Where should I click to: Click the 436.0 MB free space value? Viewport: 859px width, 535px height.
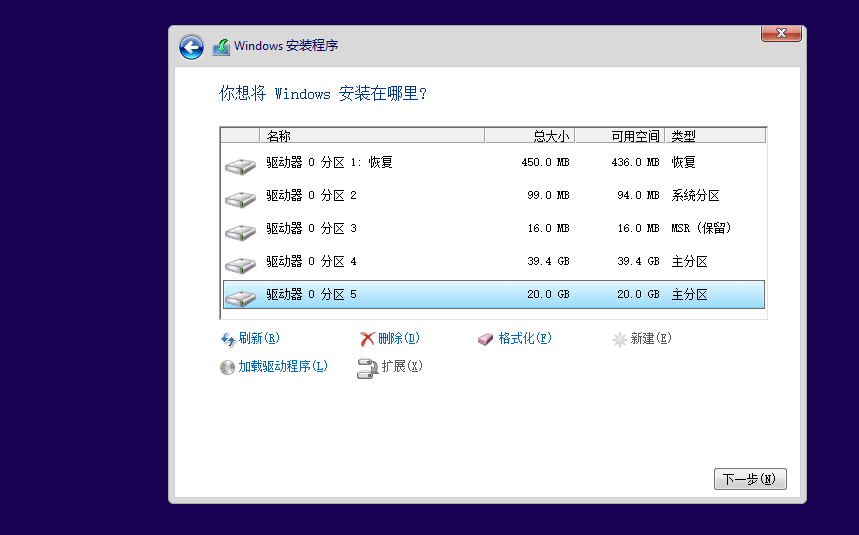635,163
